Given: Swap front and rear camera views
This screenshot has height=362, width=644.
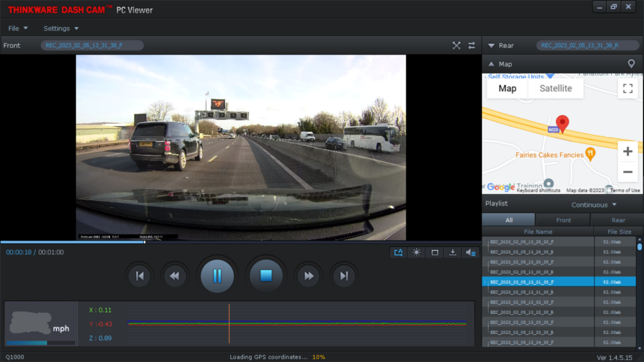Looking at the screenshot, I should tap(472, 45).
